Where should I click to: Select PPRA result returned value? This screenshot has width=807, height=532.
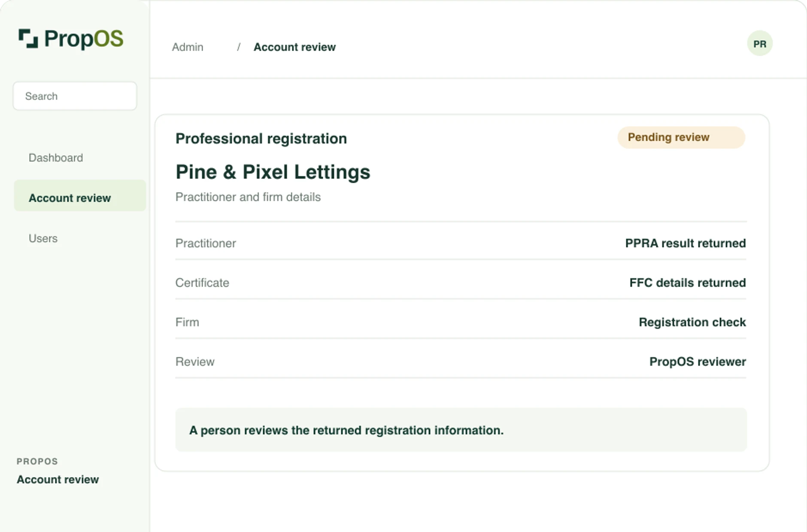(x=685, y=243)
